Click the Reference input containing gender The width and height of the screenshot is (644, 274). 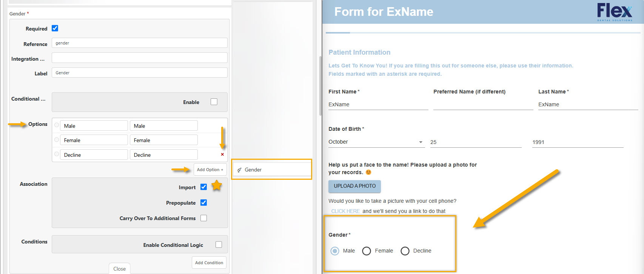139,43
